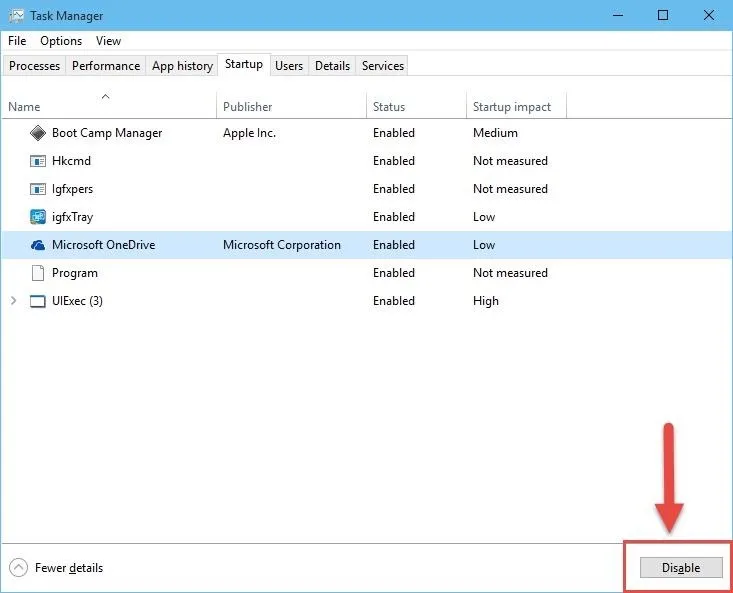Viewport: 733px width, 593px height.
Task: Click Enabled status of UIExec row
Action: [x=394, y=301]
